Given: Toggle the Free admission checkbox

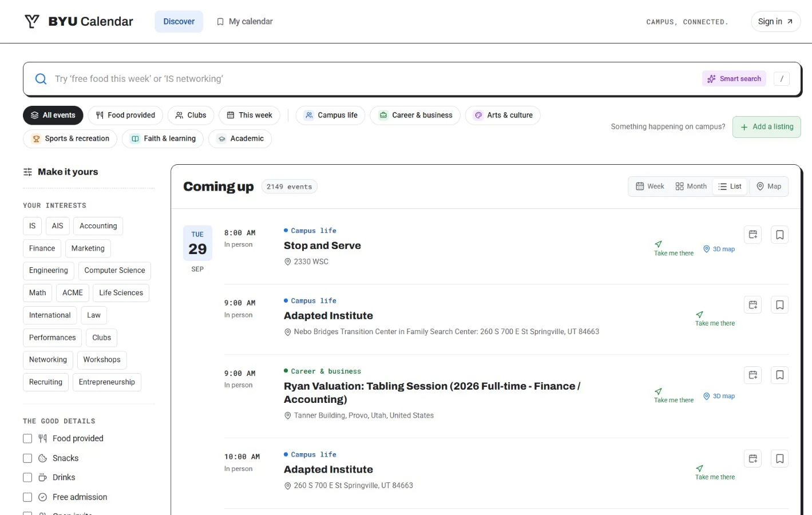Looking at the screenshot, I should pos(27,497).
